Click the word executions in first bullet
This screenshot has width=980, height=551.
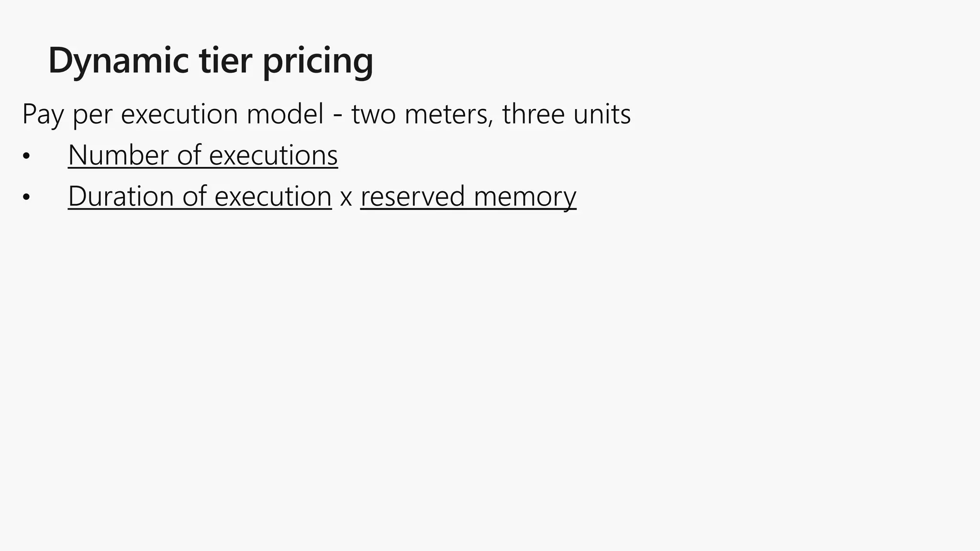pyautogui.click(x=273, y=156)
